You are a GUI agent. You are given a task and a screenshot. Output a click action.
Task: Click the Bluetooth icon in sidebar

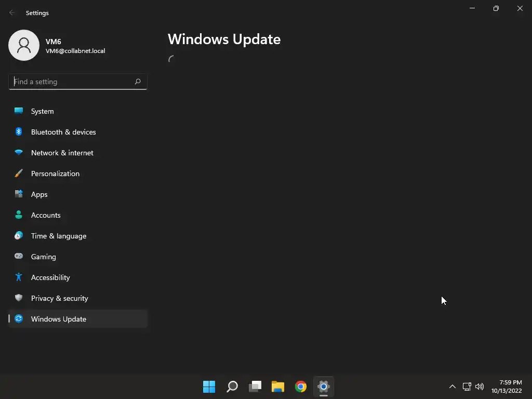pos(19,131)
